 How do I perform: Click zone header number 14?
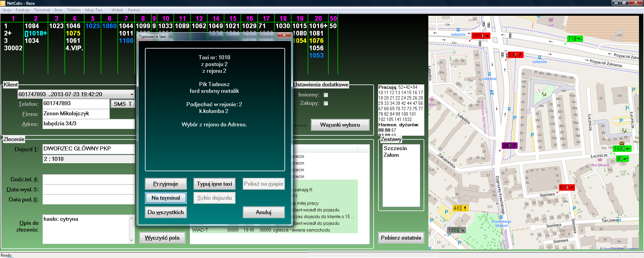click(x=216, y=19)
